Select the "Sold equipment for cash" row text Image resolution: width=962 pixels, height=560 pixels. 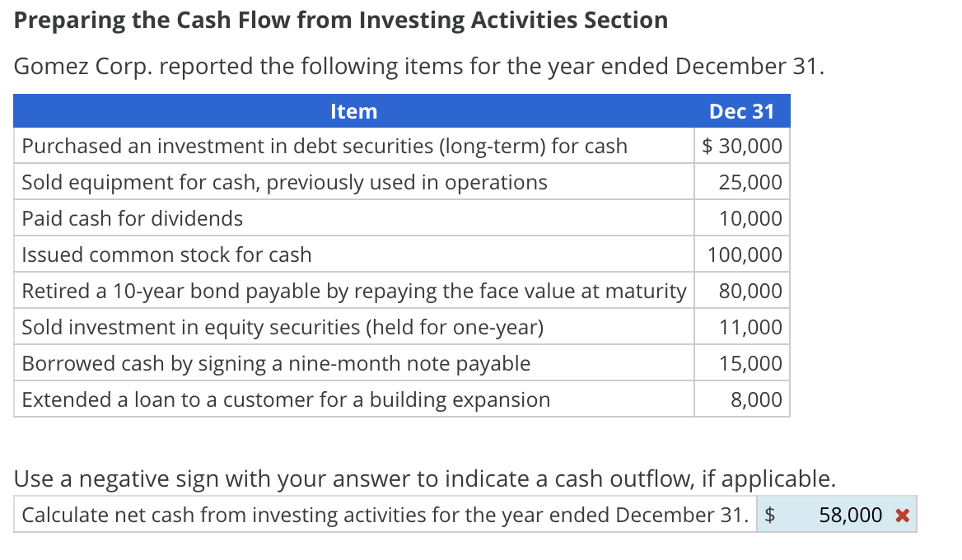(x=284, y=183)
